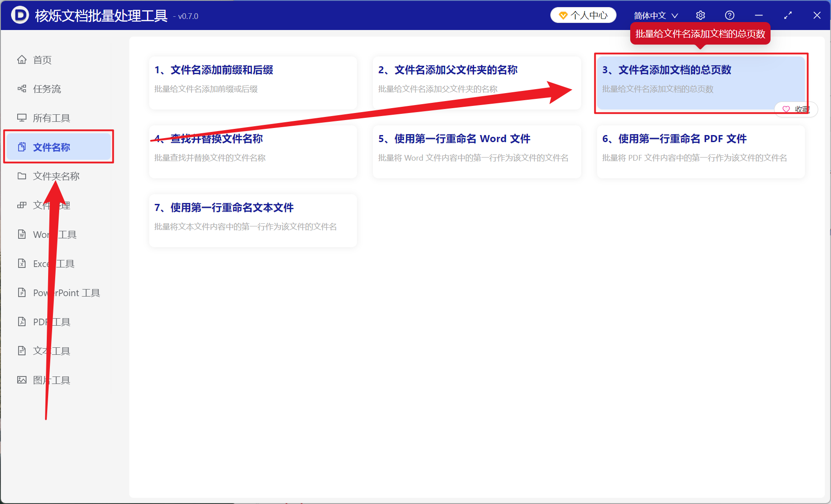Click description 批量给文件名添加前缀或后缀
The width and height of the screenshot is (831, 504).
coord(206,89)
